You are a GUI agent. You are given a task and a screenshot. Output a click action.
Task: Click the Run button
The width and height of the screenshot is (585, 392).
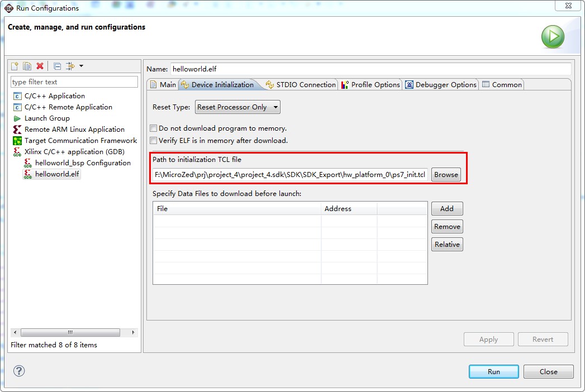[x=493, y=371]
